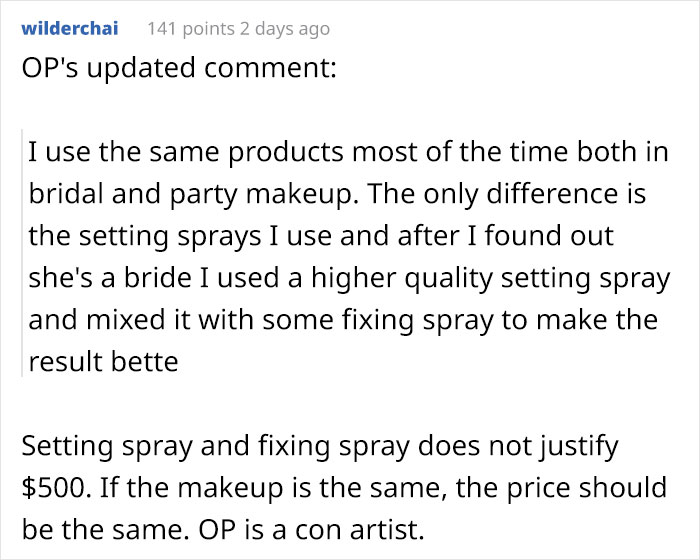Click the '2 days ago' timestamp

[285, 29]
